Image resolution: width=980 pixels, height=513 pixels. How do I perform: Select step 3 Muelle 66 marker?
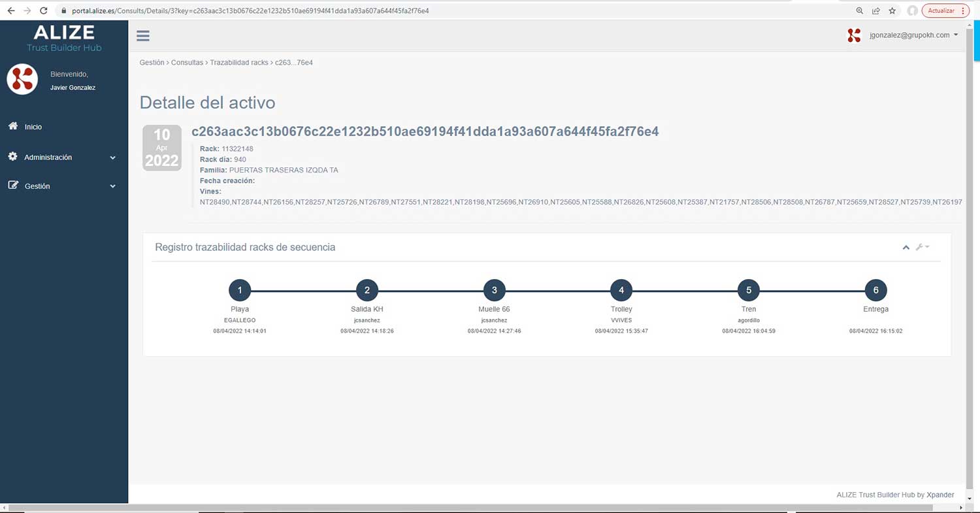coord(494,290)
